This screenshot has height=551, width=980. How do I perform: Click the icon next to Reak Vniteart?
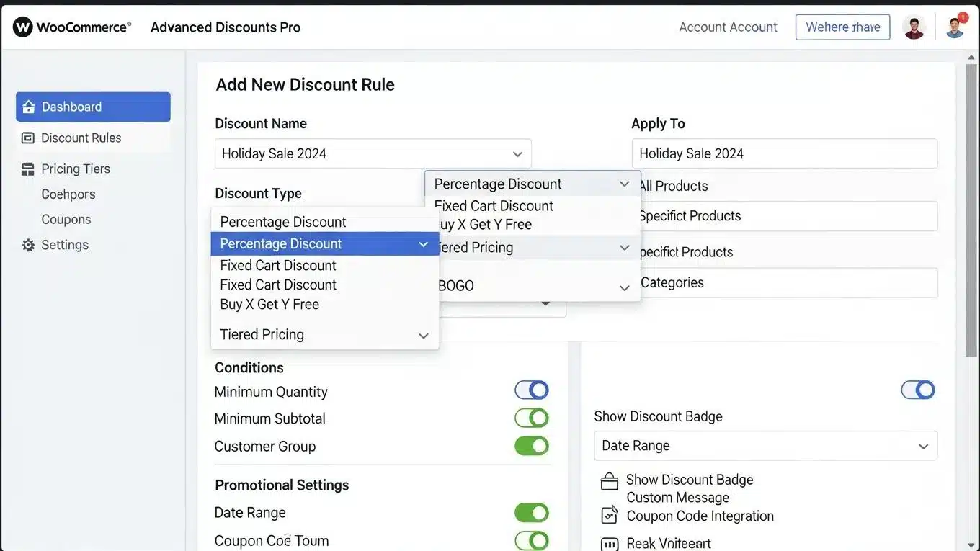(610, 544)
